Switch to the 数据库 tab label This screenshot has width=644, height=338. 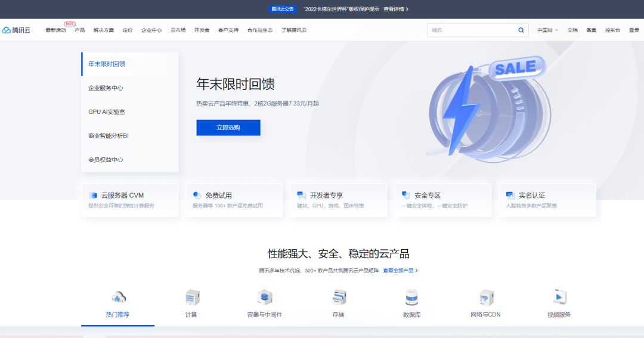click(411, 315)
